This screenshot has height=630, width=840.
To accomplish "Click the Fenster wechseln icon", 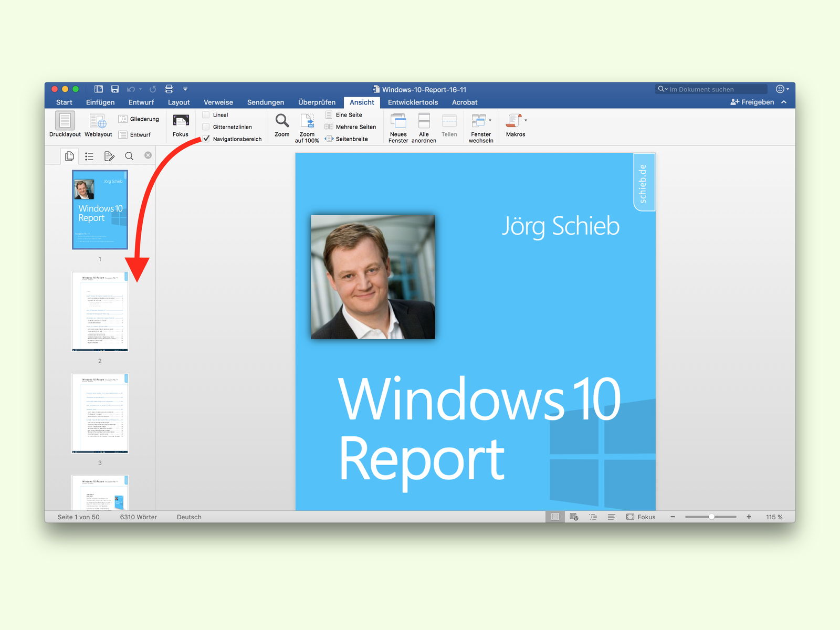I will coord(478,121).
